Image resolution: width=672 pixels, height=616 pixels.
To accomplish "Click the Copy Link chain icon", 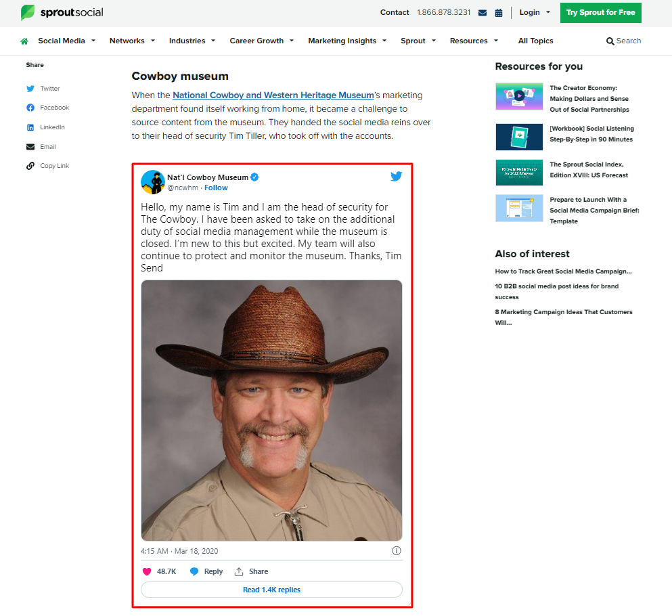I will click(30, 166).
